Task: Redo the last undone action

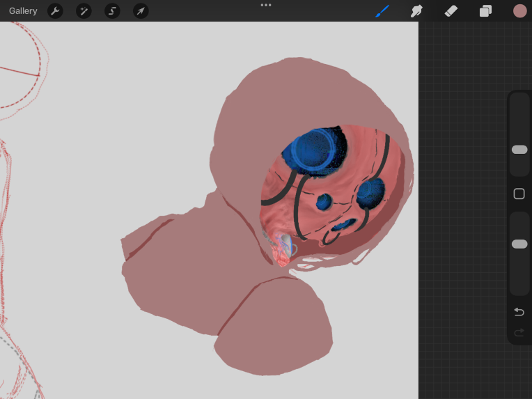Action: pos(519,333)
